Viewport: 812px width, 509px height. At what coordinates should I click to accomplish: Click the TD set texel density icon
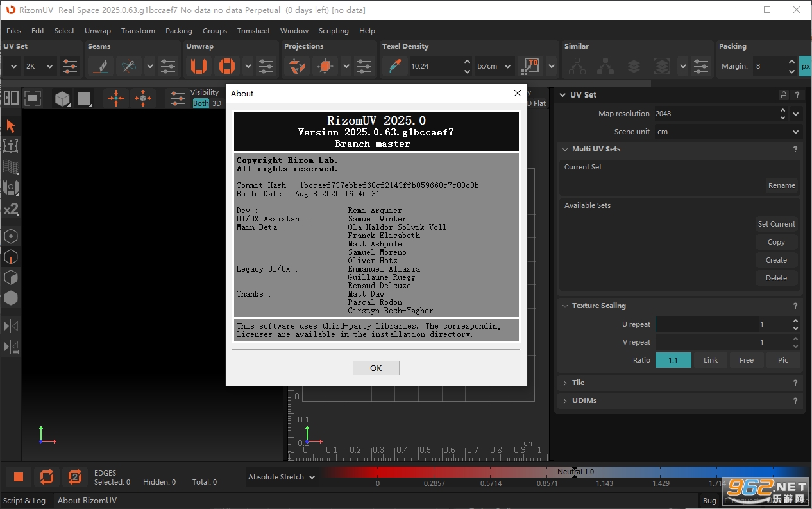530,66
